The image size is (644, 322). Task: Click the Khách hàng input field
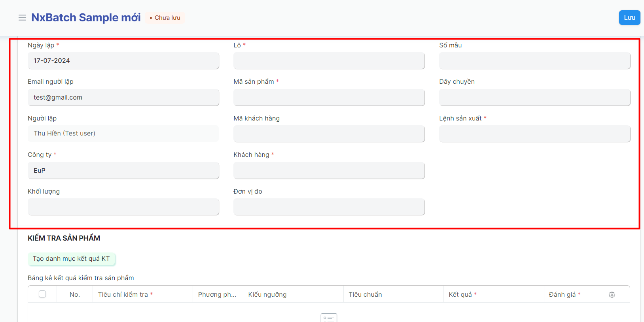(329, 171)
